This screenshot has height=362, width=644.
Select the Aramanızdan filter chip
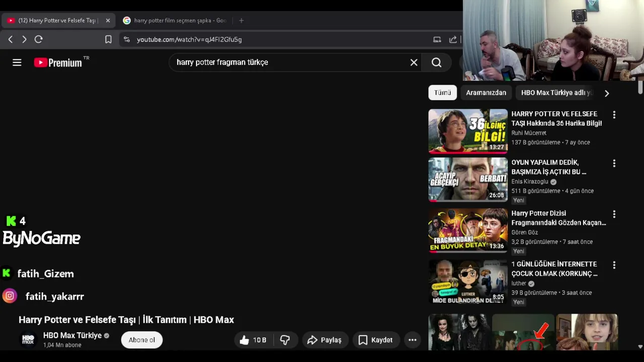pyautogui.click(x=486, y=93)
